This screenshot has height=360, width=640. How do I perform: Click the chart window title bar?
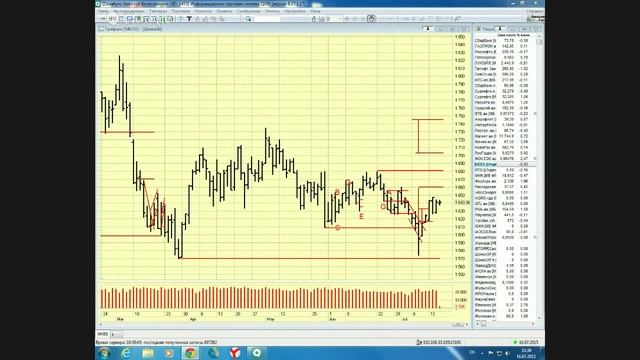click(284, 29)
